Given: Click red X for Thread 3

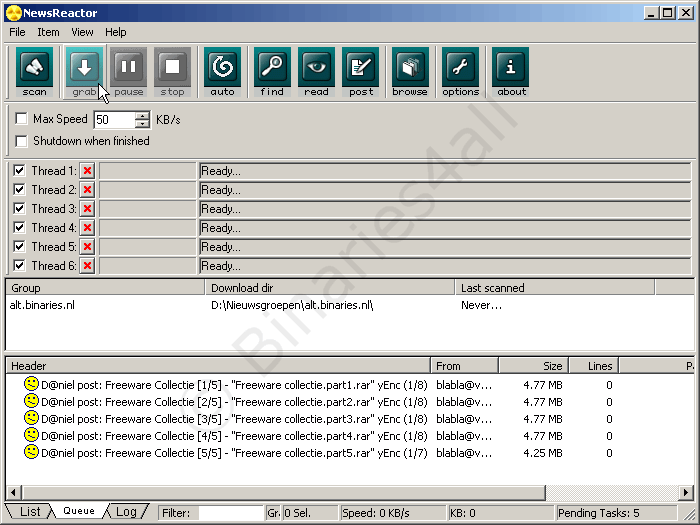Looking at the screenshot, I should point(87,208).
